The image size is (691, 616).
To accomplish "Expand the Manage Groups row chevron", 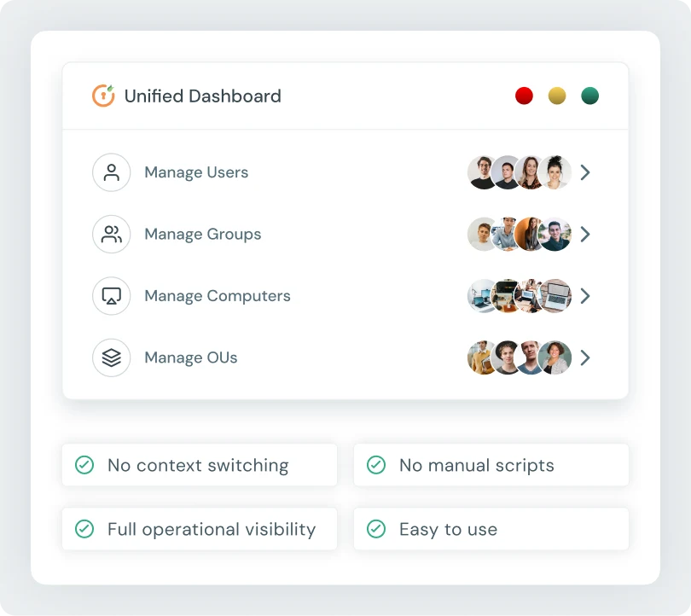I will coord(585,235).
